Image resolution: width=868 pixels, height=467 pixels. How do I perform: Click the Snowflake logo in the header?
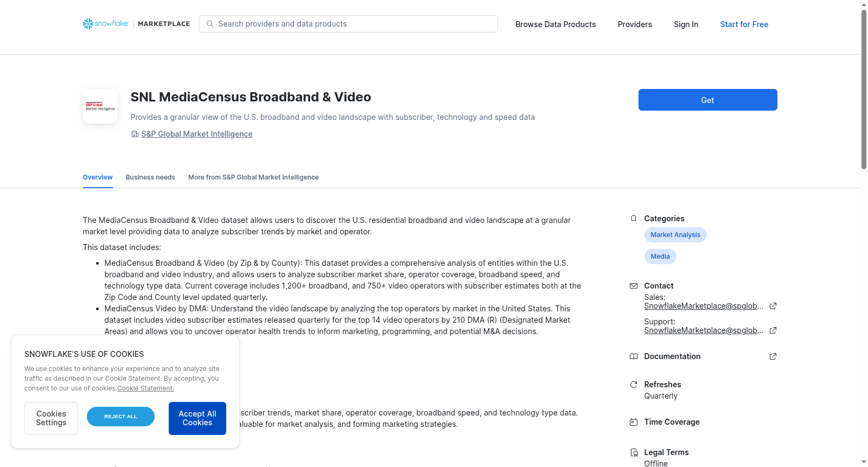point(106,24)
